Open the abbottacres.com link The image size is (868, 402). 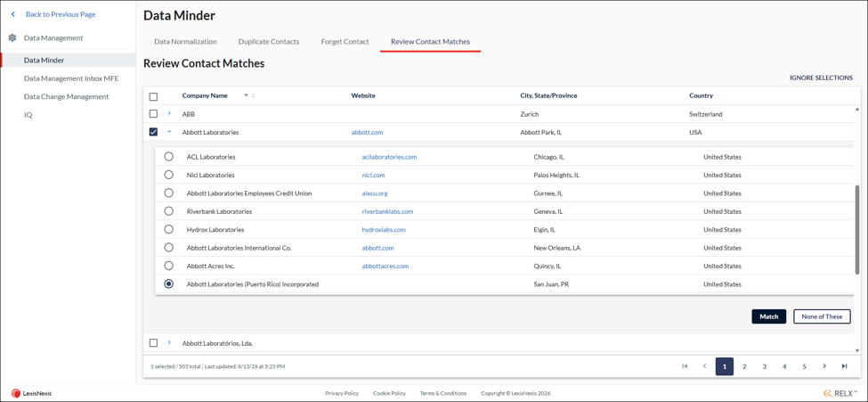(x=385, y=266)
